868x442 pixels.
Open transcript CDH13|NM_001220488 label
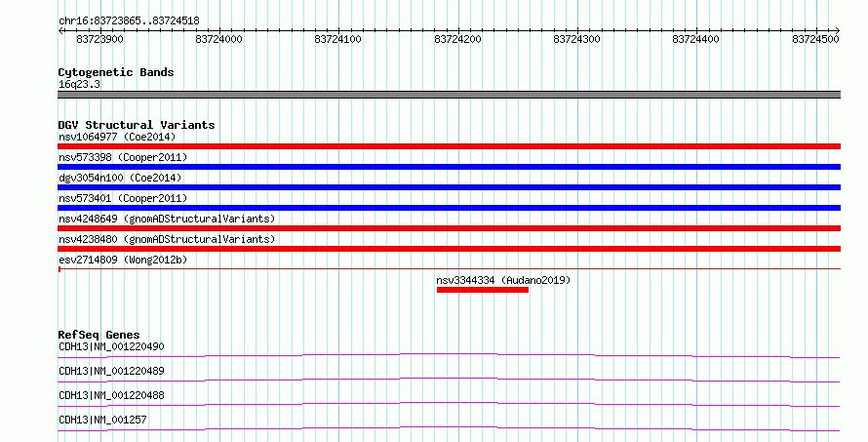(x=111, y=395)
